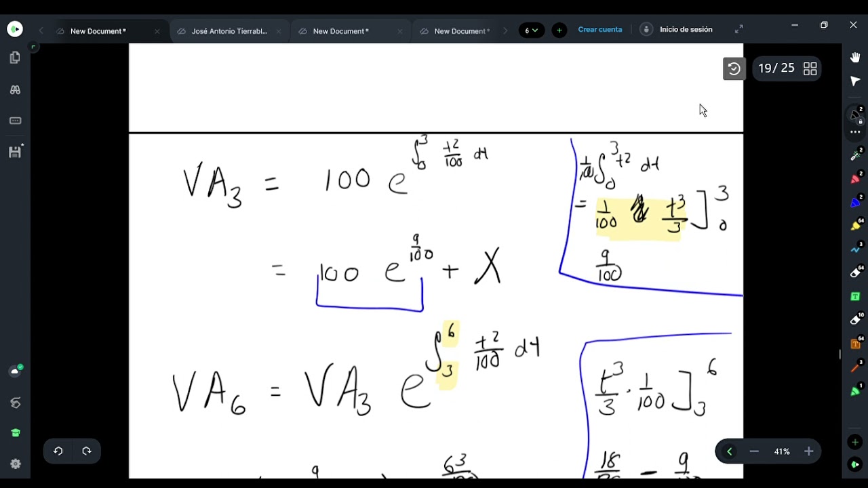
Task: Click Crear cuenta link
Action: [x=599, y=30]
